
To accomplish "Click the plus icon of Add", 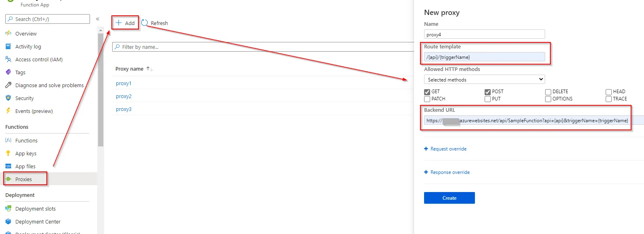I will click(119, 23).
